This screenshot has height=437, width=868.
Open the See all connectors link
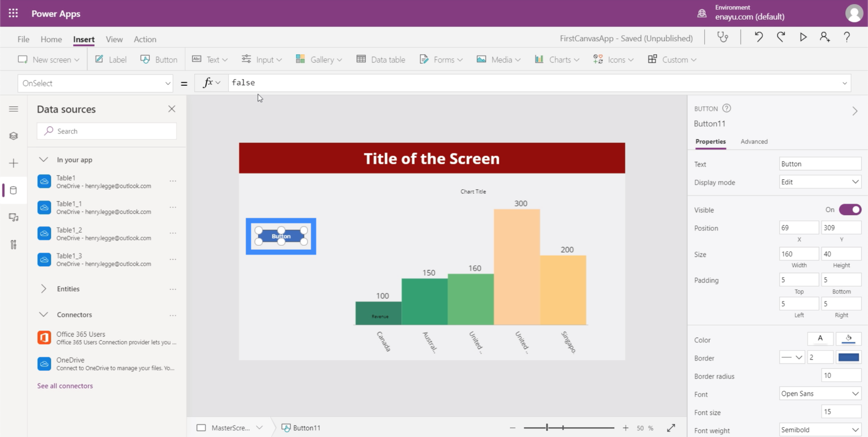[x=65, y=386]
